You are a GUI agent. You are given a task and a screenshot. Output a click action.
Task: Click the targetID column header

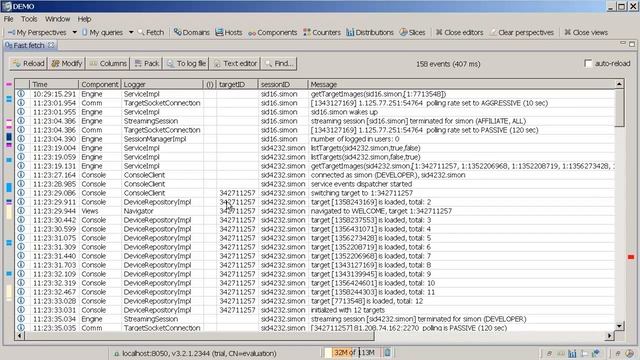(x=237, y=84)
